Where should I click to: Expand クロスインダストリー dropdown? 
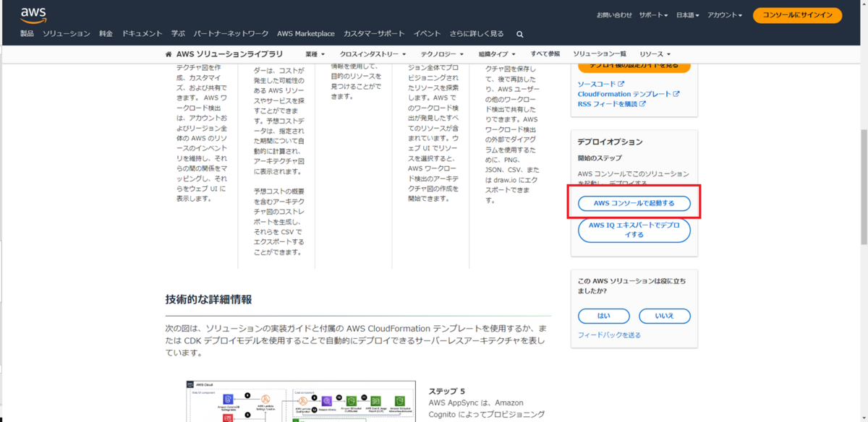[373, 54]
